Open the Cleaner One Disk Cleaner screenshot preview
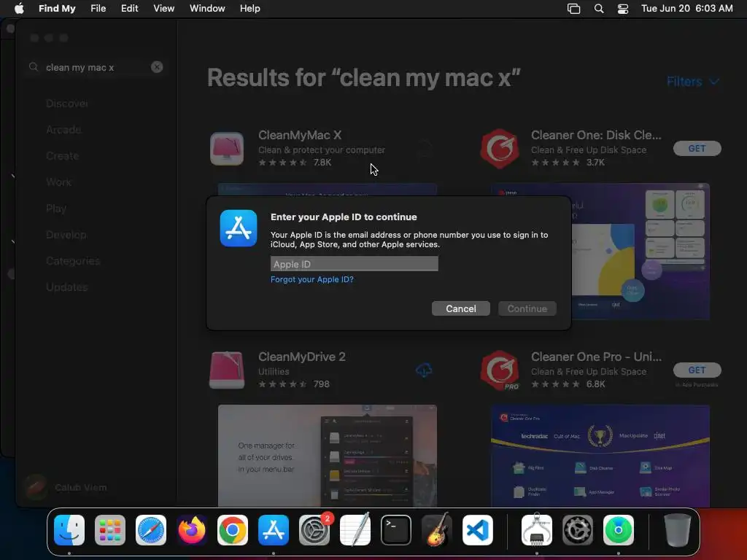747x560 pixels. 640,252
